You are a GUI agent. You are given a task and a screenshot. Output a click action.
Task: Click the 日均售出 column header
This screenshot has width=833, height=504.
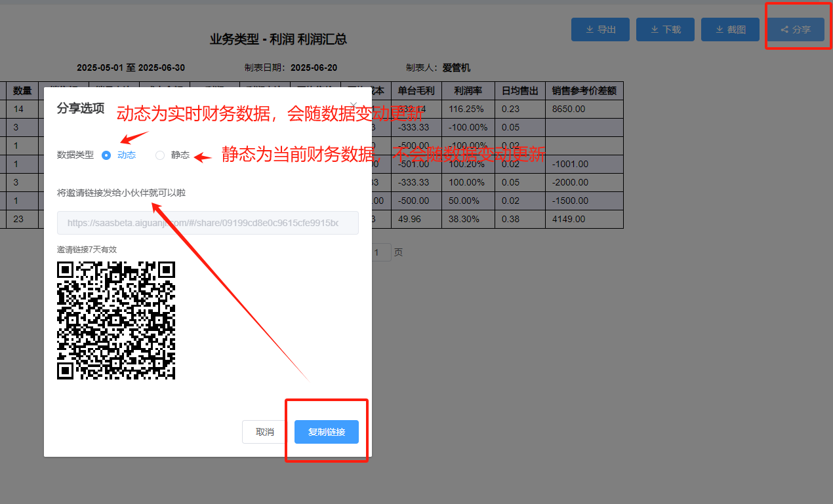520,90
